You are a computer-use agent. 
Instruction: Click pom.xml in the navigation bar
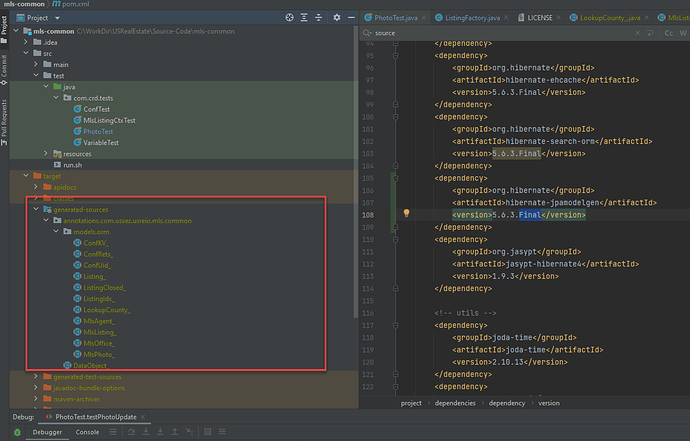pos(71,4)
